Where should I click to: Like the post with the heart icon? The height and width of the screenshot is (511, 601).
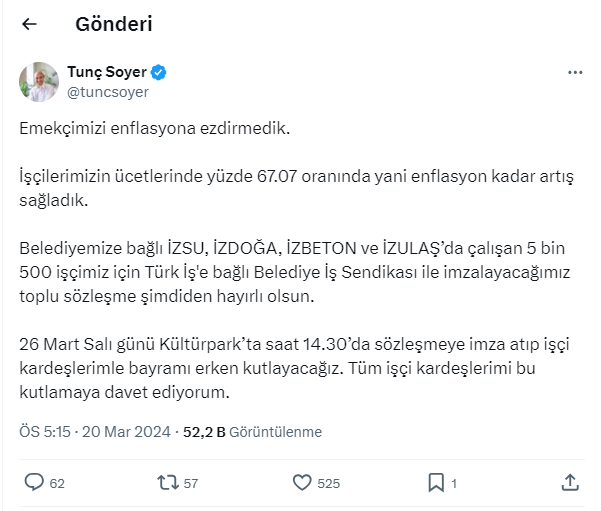pyautogui.click(x=303, y=482)
